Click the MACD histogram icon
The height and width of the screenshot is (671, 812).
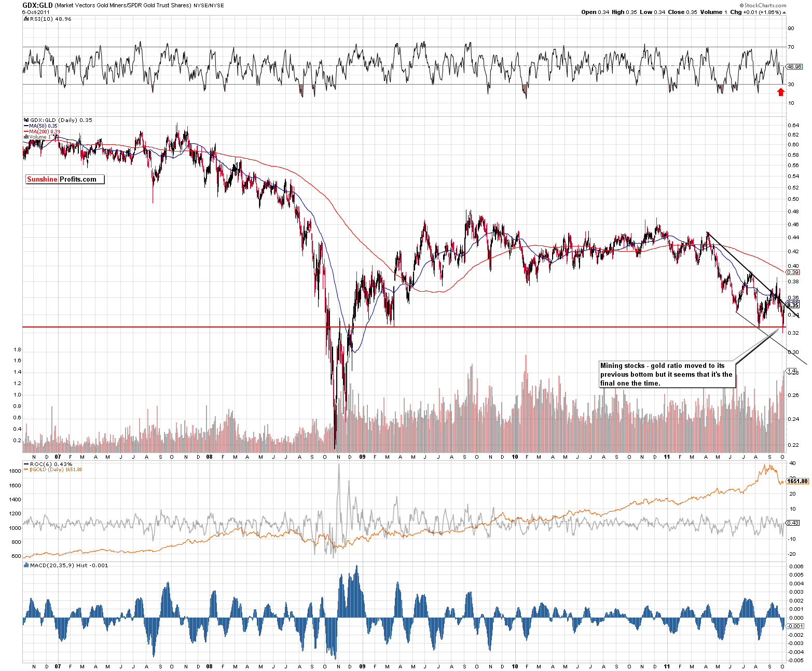coord(26,565)
